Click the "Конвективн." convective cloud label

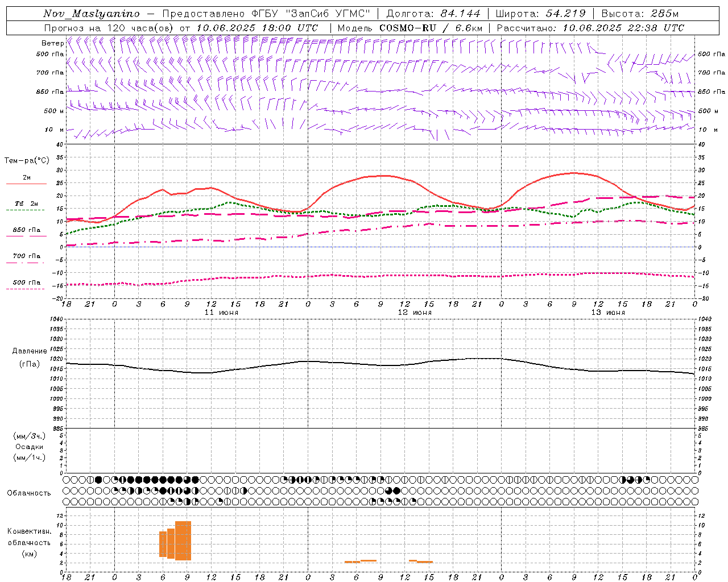point(29,531)
